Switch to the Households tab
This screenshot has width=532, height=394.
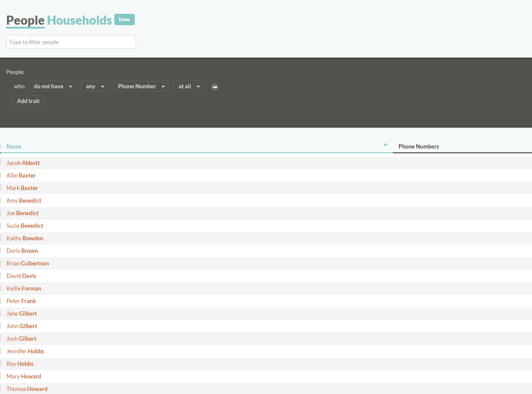coord(79,20)
